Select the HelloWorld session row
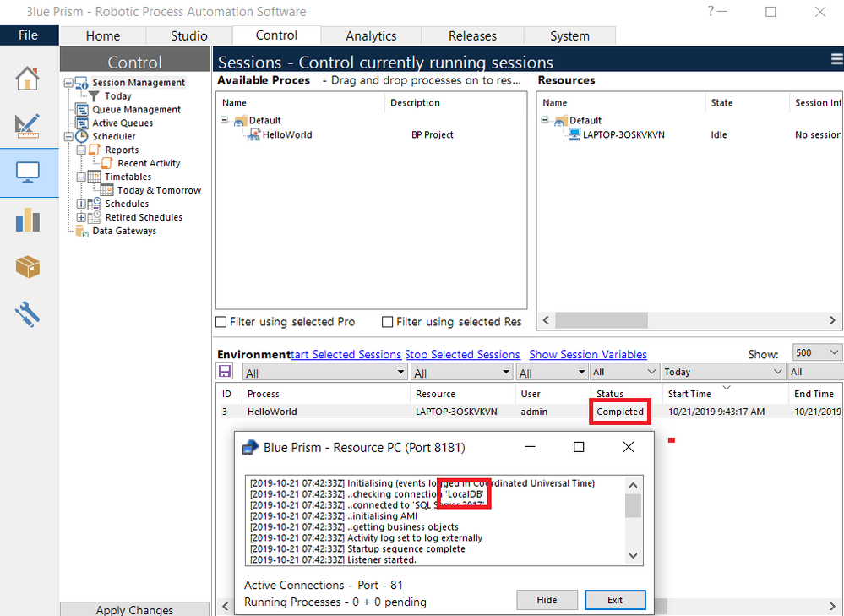The image size is (844, 616). (530, 412)
